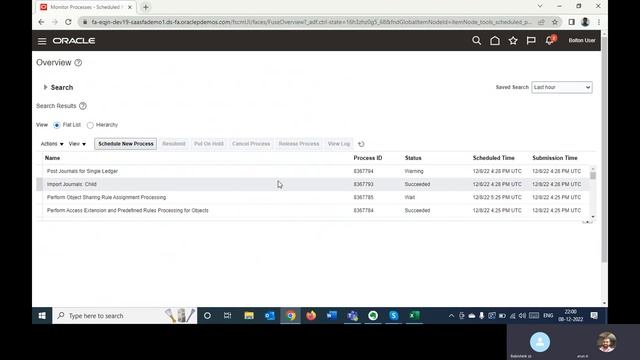Open File Explorer from the taskbar
This screenshot has width=640, height=360.
[x=249, y=316]
